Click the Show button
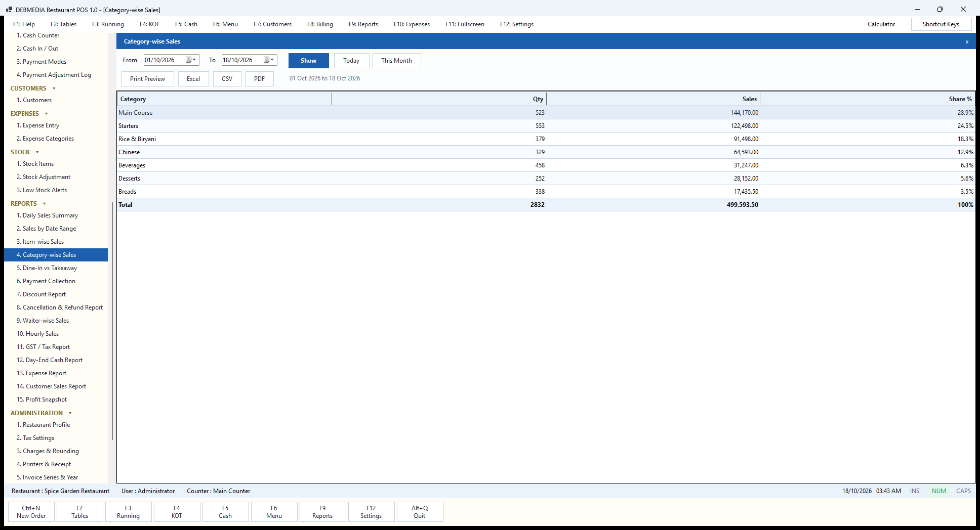 pyautogui.click(x=308, y=61)
